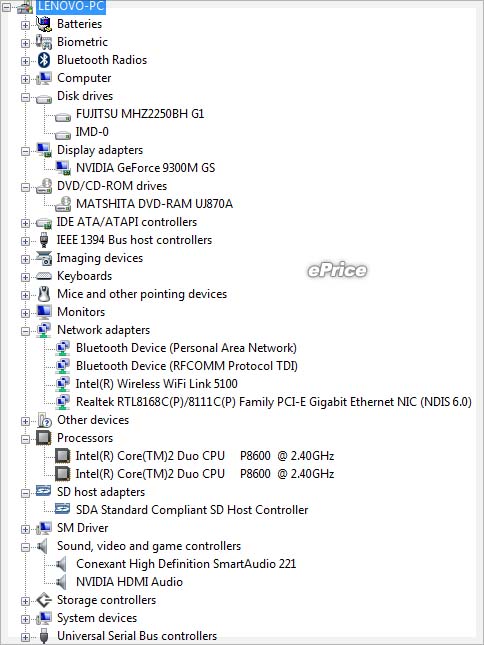Collapse the Disk drives node

click(x=25, y=97)
